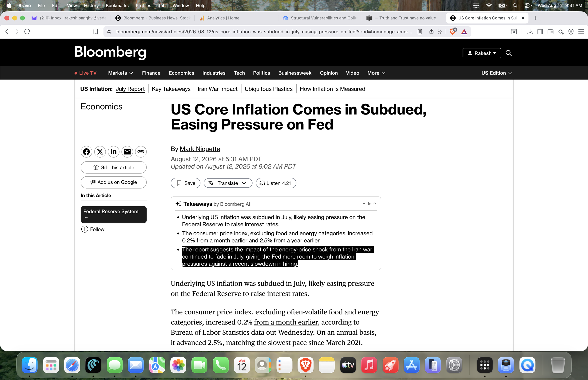The image size is (588, 380).
Task: Reload the current page
Action: pyautogui.click(x=27, y=32)
